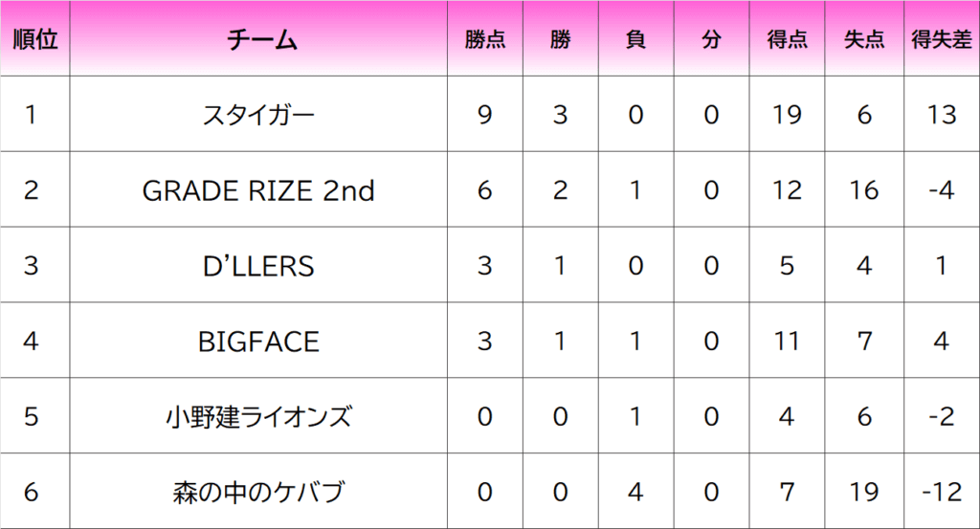Select the D'LLERS team name cell
The width and height of the screenshot is (980, 529).
(x=258, y=265)
